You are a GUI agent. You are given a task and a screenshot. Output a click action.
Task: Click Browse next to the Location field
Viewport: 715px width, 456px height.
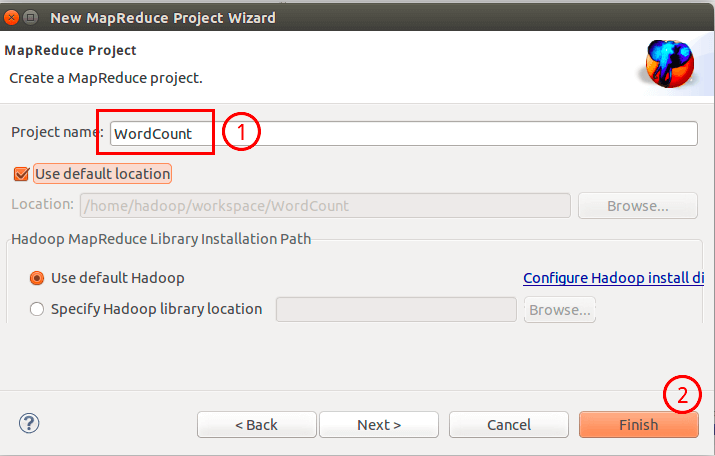click(637, 206)
